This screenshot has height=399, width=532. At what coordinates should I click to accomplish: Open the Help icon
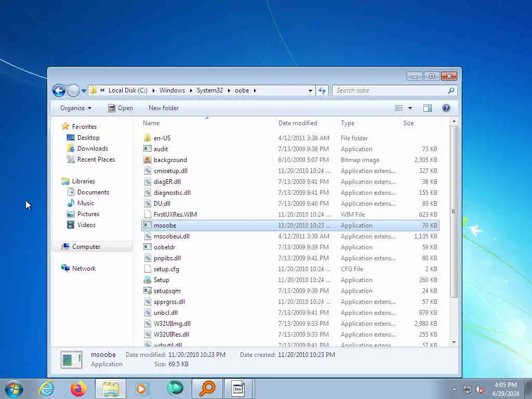click(x=446, y=108)
